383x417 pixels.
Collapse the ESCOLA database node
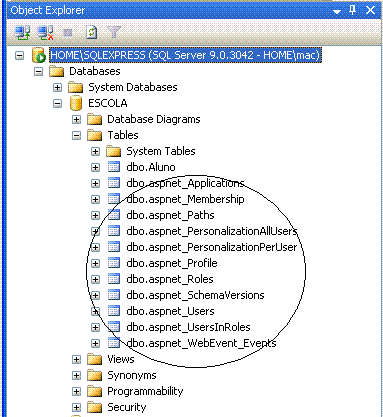coord(58,103)
